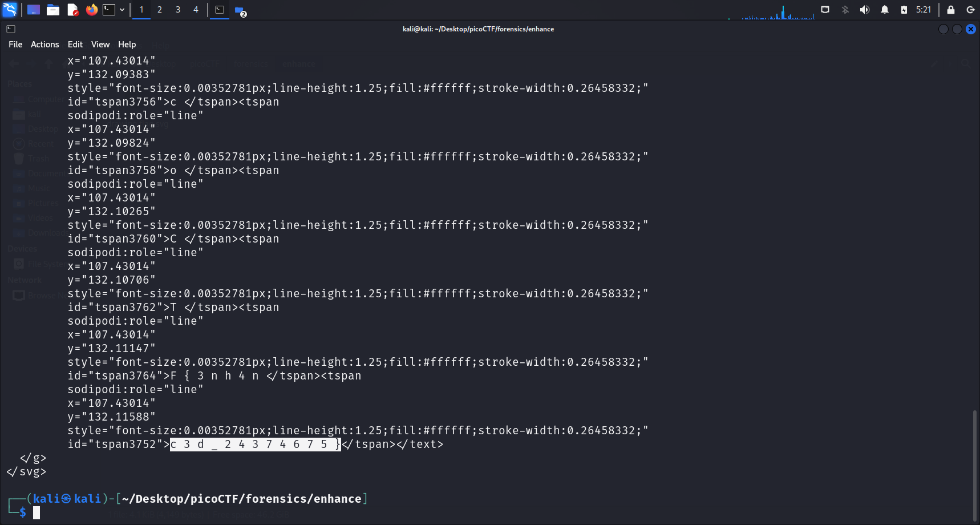Expand the terminal launcher dropdown arrow
The height and width of the screenshot is (525, 980).
click(x=122, y=10)
